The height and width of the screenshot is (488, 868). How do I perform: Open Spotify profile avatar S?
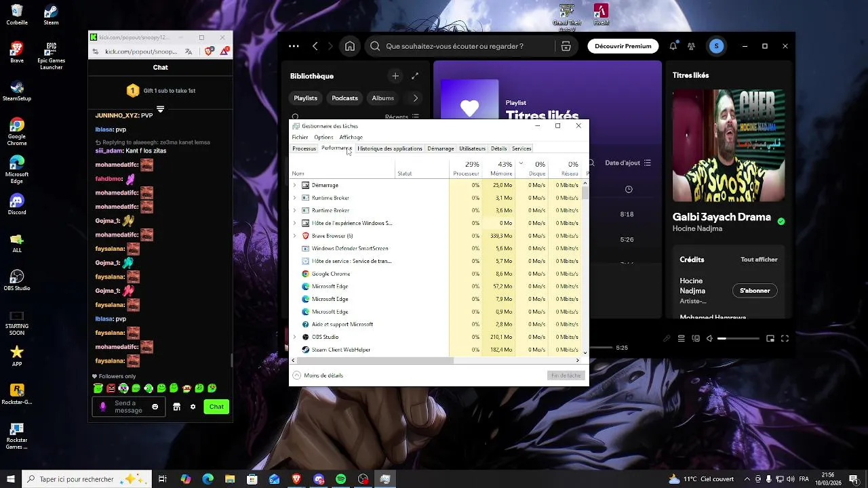(716, 46)
